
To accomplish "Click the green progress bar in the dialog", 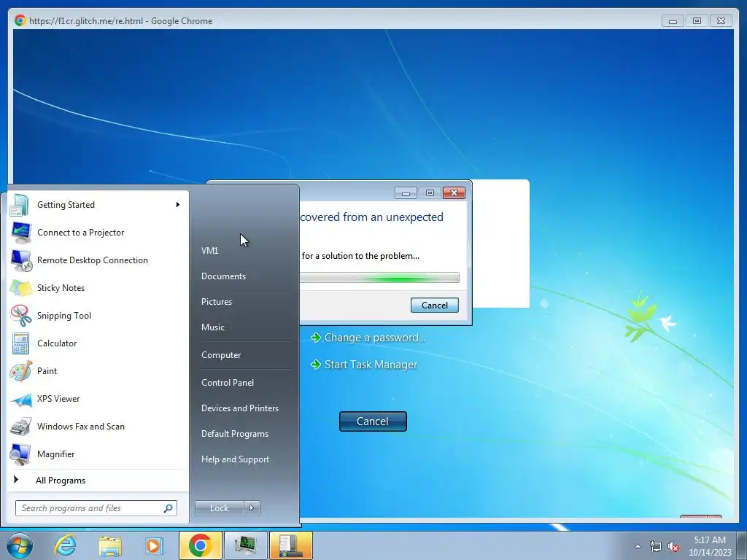I will click(x=379, y=278).
